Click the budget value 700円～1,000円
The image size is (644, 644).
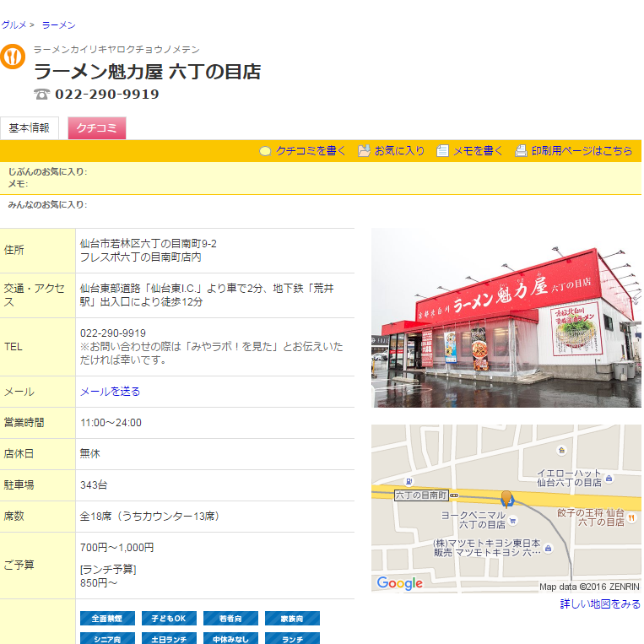click(x=117, y=548)
